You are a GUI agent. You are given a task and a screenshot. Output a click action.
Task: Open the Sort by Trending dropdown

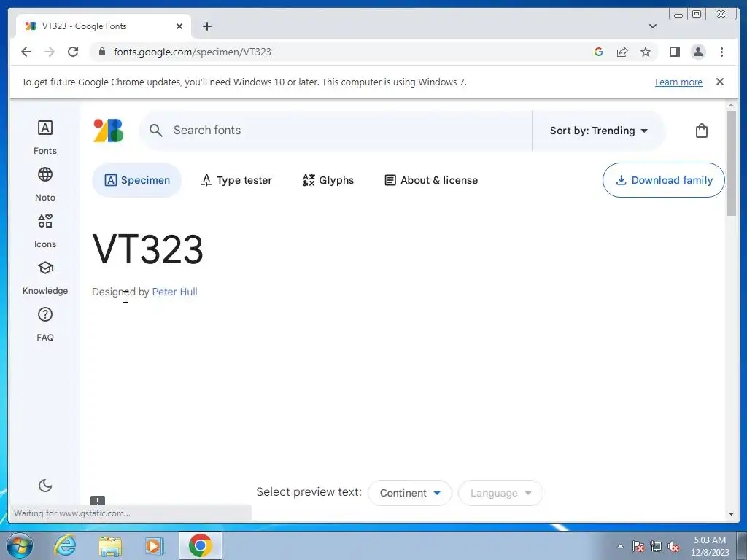(598, 131)
